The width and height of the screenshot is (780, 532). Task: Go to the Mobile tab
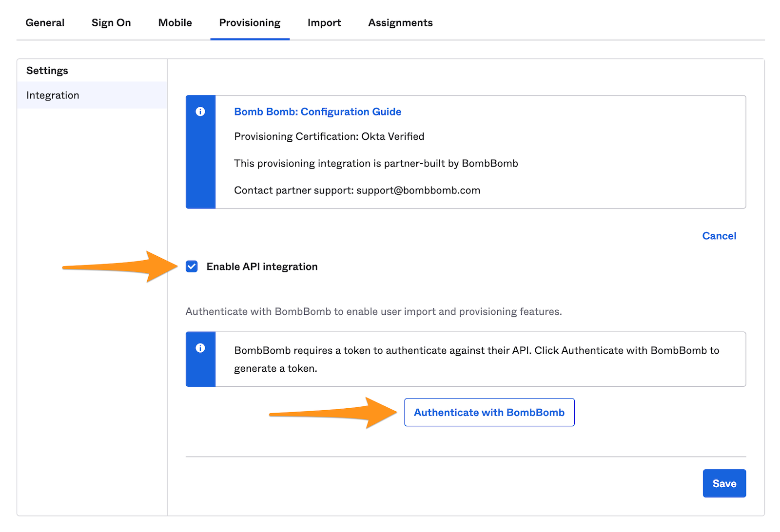(x=175, y=23)
